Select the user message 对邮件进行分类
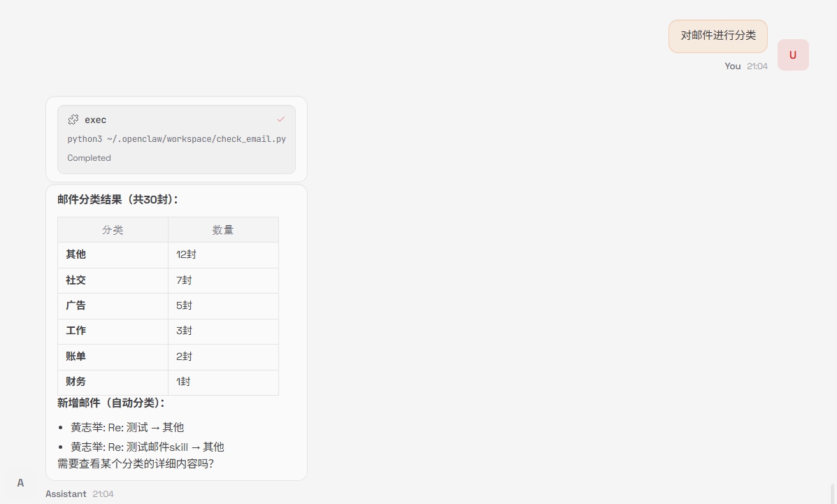Viewport: 837px width, 504px height. click(x=717, y=36)
